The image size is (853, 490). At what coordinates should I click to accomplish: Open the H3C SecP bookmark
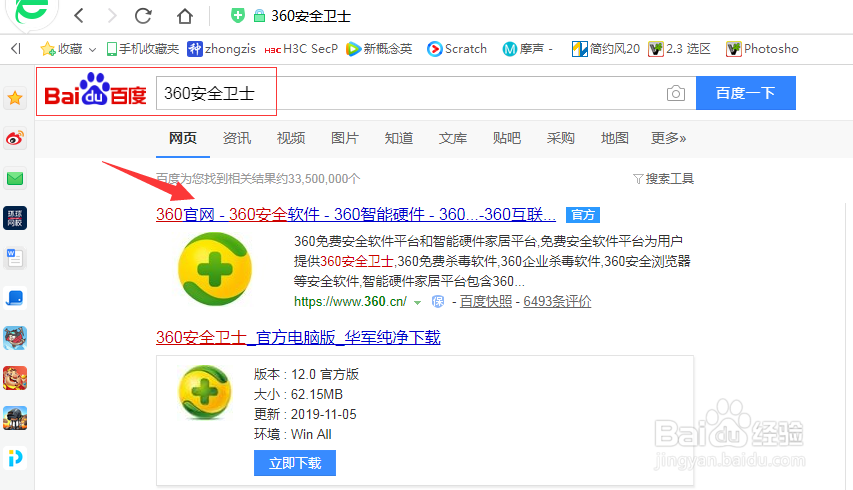point(301,49)
